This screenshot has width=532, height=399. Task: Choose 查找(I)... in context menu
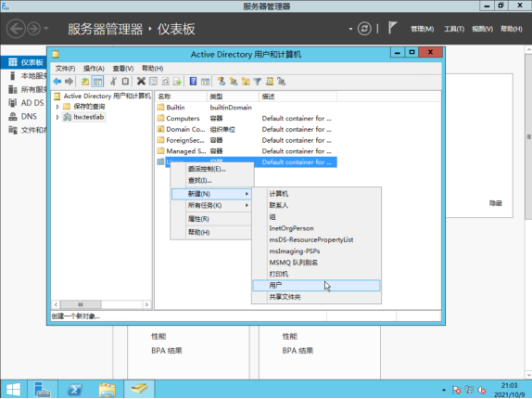click(x=211, y=180)
